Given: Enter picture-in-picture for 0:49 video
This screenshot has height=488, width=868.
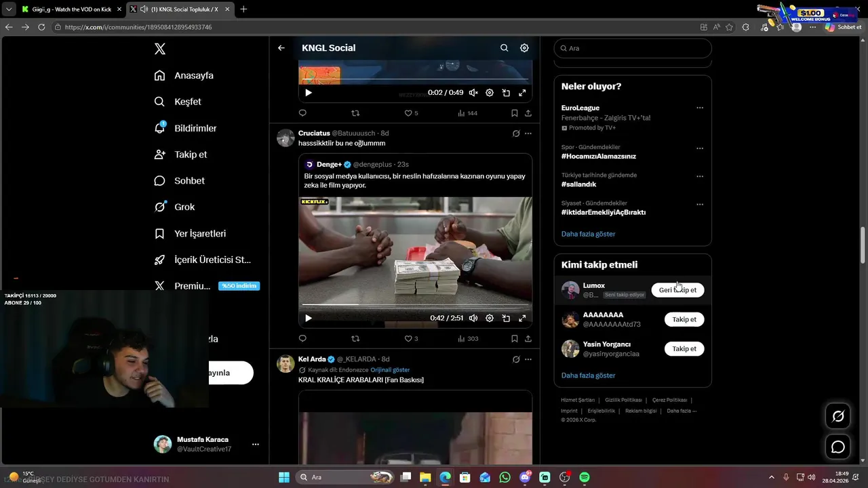Looking at the screenshot, I should (506, 93).
